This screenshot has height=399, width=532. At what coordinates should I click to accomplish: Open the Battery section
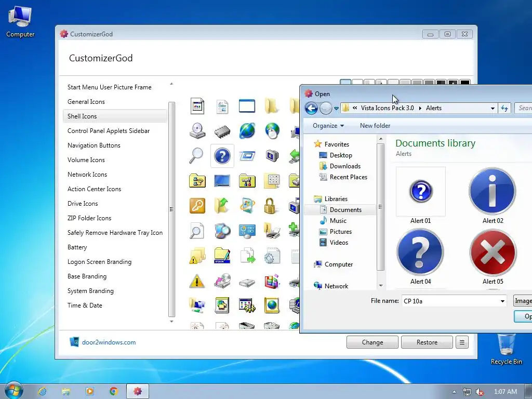pos(77,247)
